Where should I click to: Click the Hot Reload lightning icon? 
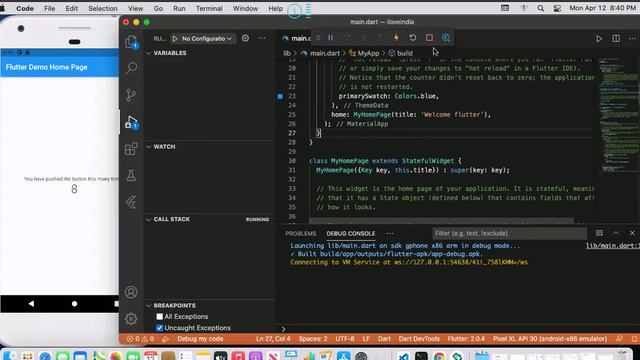396,38
